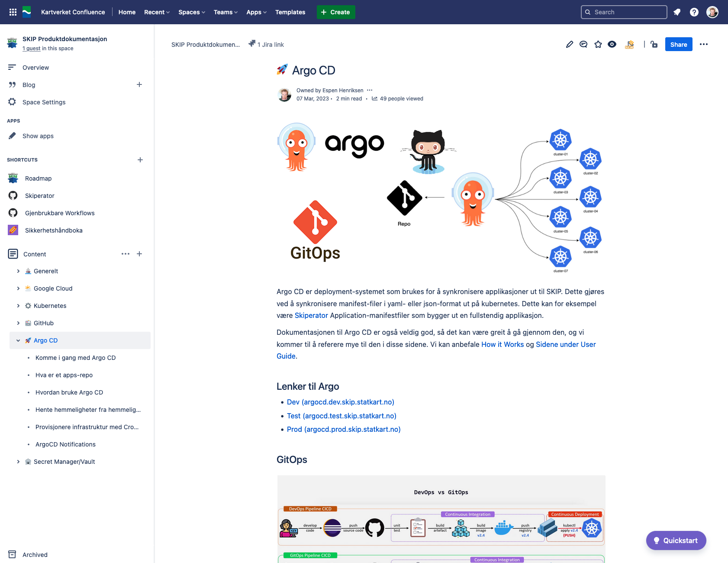
Task: Open the Skiperator GitHub shortcut
Action: coord(39,196)
